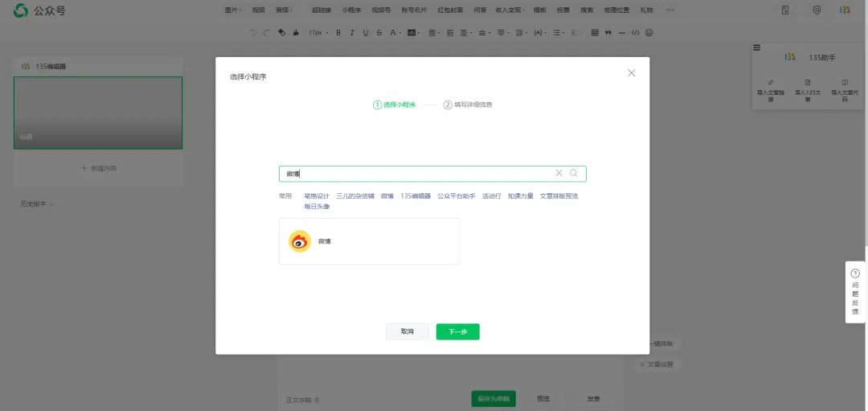Open the background color dropdown
The height and width of the screenshot is (411, 868).
click(x=413, y=33)
